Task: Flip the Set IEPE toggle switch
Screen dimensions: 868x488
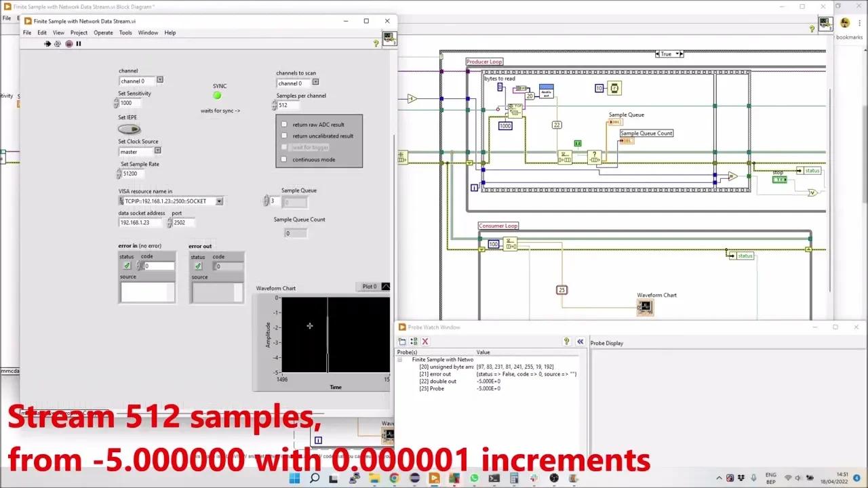Action: tap(129, 129)
